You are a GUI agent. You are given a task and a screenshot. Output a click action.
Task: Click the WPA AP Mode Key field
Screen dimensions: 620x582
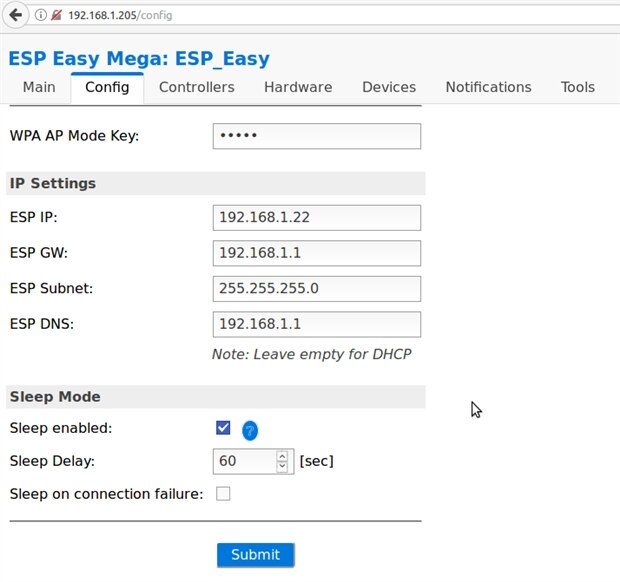pos(316,136)
